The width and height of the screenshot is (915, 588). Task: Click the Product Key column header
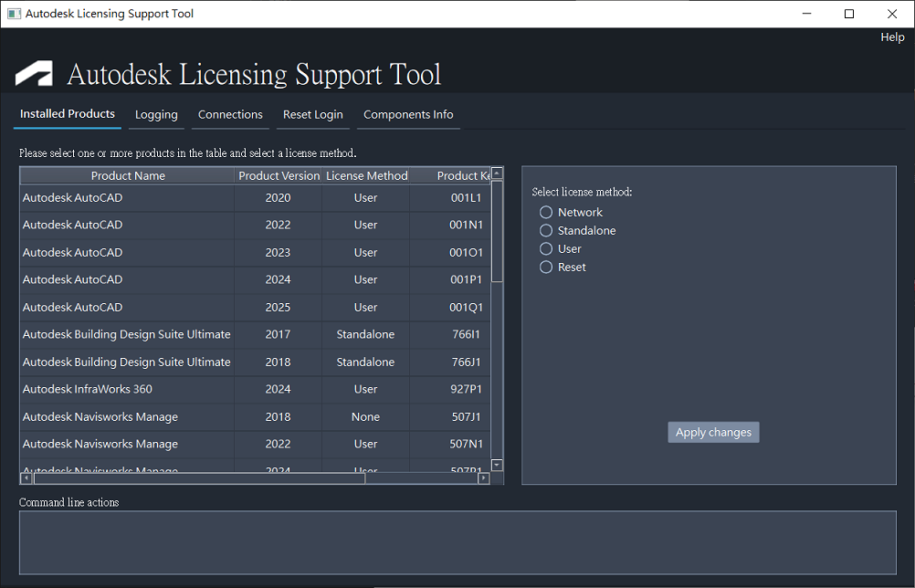pos(450,175)
